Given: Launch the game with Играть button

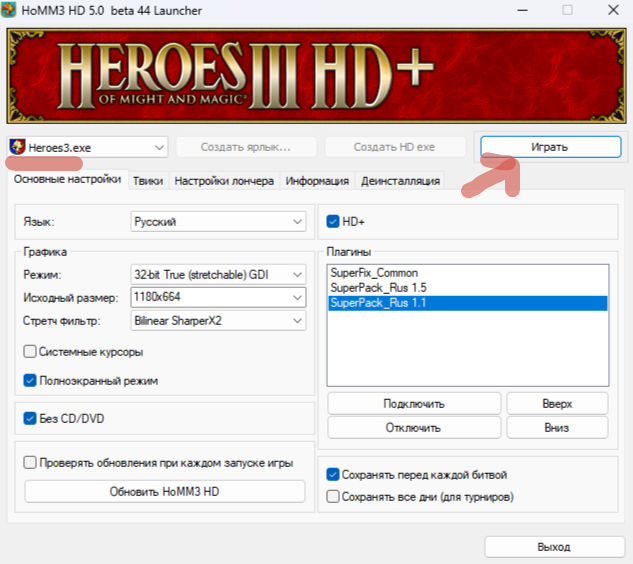Looking at the screenshot, I should pyautogui.click(x=550, y=147).
